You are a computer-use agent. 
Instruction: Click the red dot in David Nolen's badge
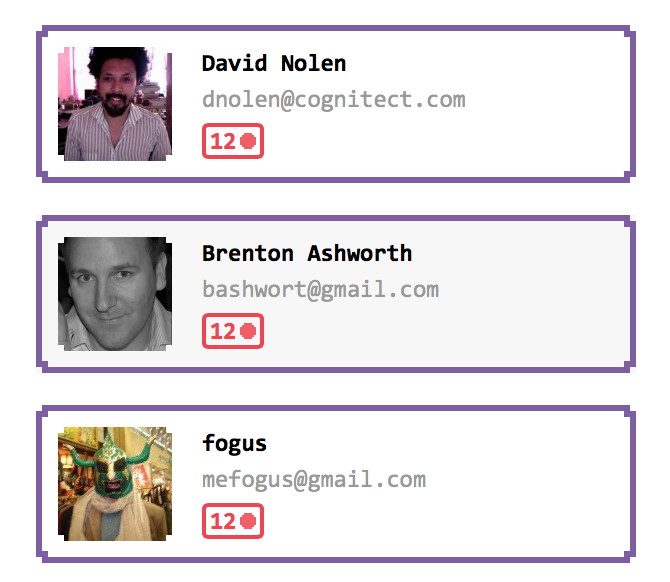click(249, 141)
